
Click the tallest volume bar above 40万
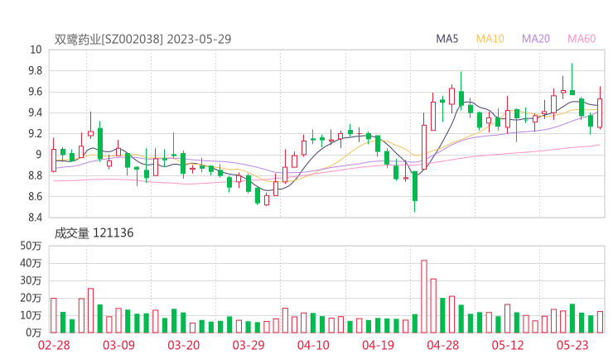(424, 296)
